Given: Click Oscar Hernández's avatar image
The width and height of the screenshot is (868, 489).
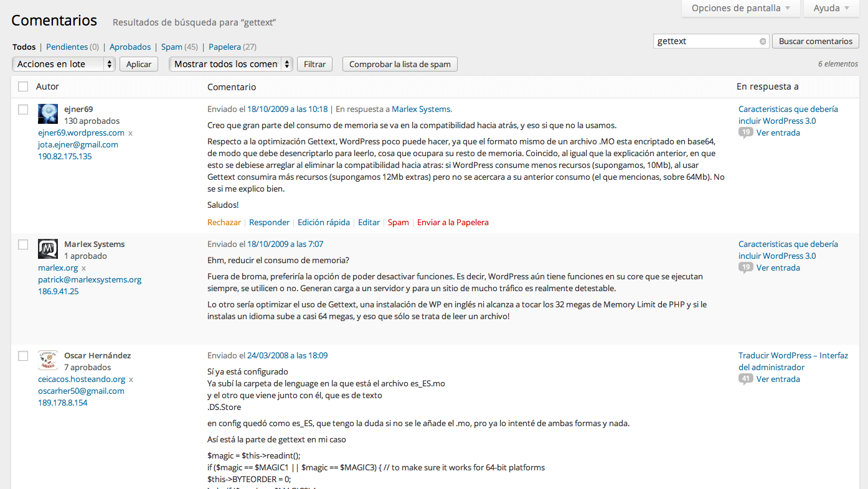Looking at the screenshot, I should click(x=48, y=360).
